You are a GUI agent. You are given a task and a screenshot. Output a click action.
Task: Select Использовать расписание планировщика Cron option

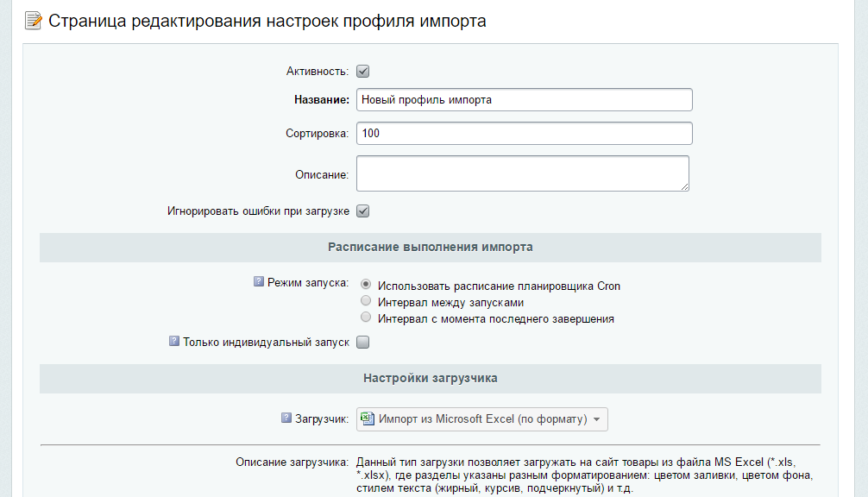coord(367,286)
